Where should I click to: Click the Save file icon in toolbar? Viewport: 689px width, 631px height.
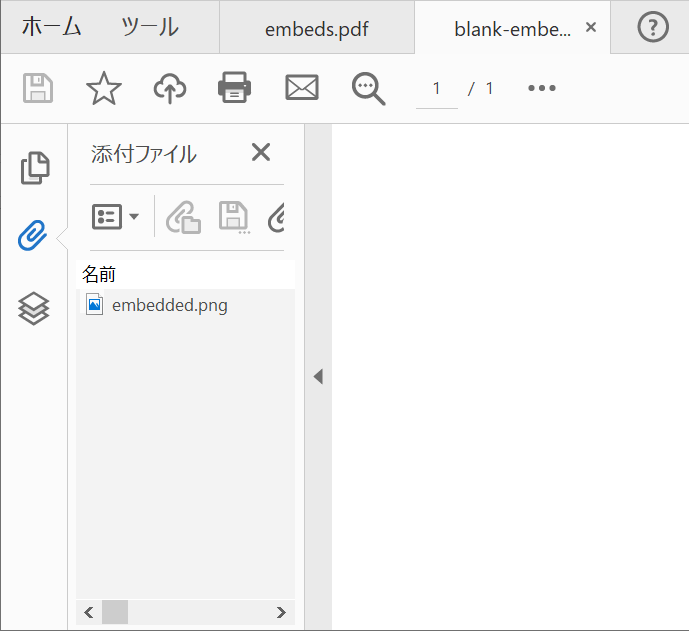38,88
